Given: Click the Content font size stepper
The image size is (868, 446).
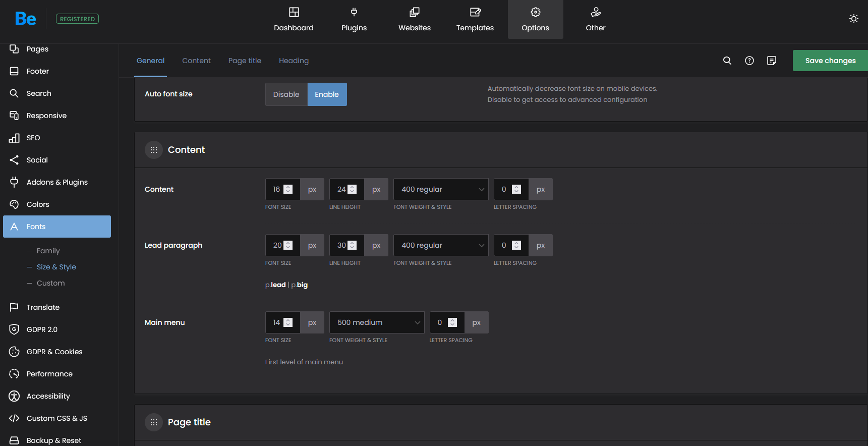Looking at the screenshot, I should point(288,189).
